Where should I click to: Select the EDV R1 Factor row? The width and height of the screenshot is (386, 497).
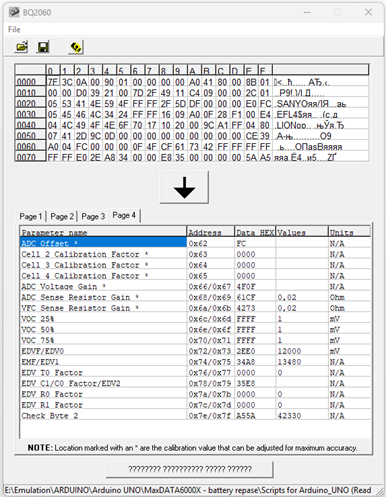[195, 405]
